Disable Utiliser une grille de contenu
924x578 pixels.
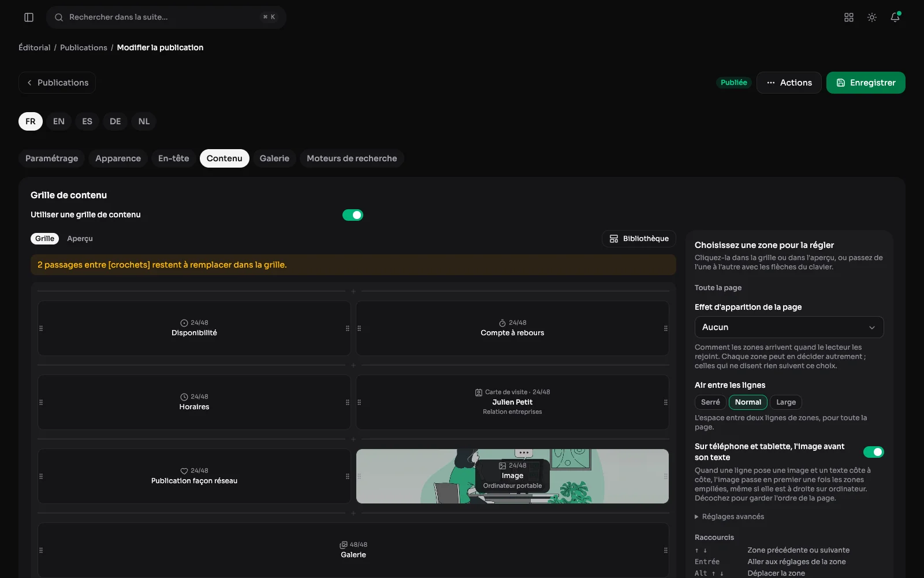point(353,215)
